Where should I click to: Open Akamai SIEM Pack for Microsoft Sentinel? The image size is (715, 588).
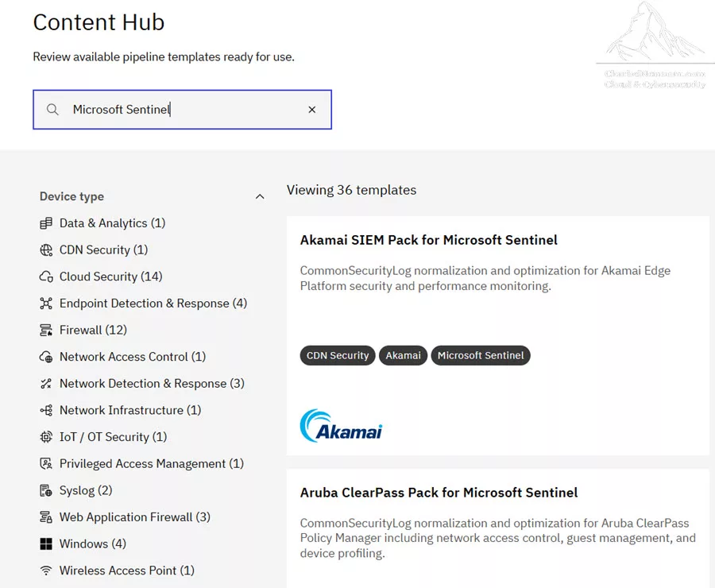click(429, 240)
